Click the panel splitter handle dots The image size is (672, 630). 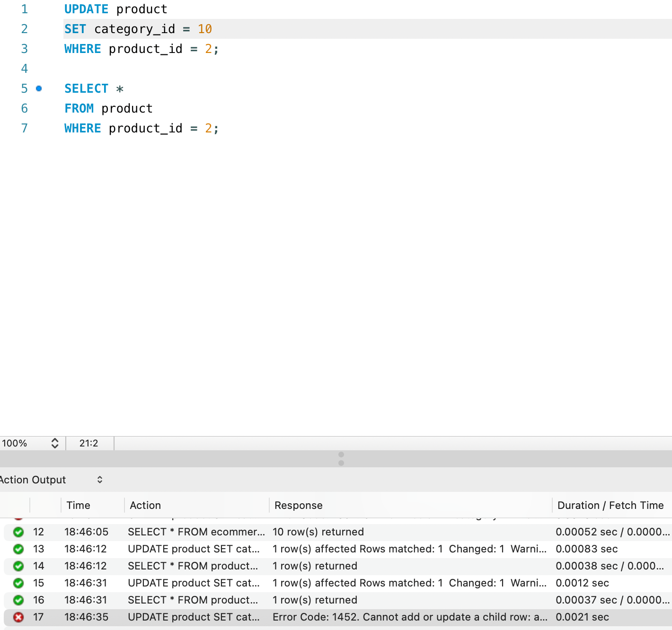pos(341,459)
